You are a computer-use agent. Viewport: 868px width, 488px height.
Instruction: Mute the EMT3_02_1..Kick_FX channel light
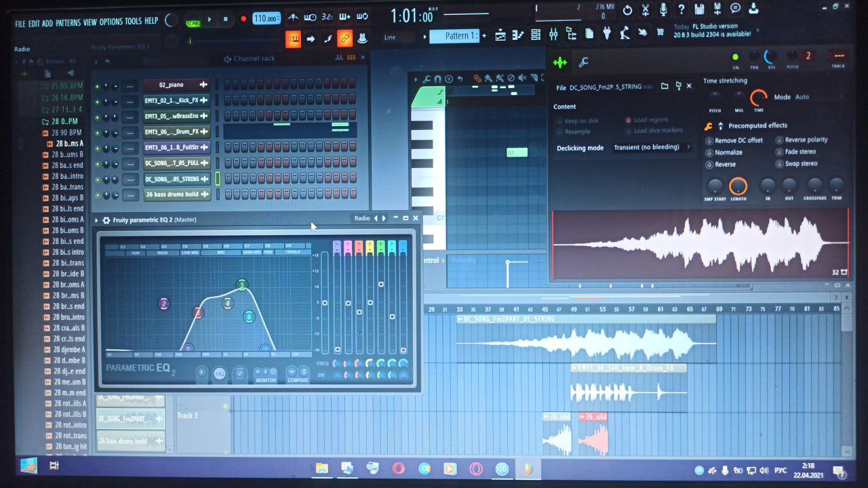pyautogui.click(x=97, y=102)
